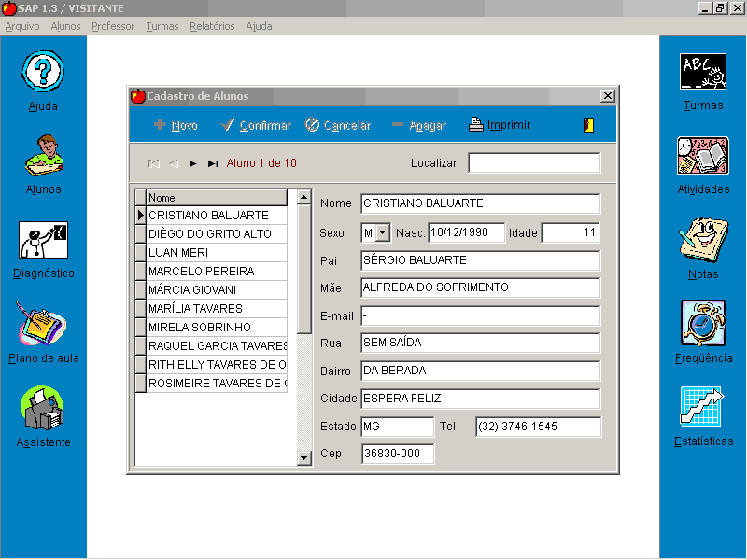The height and width of the screenshot is (560, 747).
Task: Open the Estatísticas chart icon
Action: click(702, 408)
